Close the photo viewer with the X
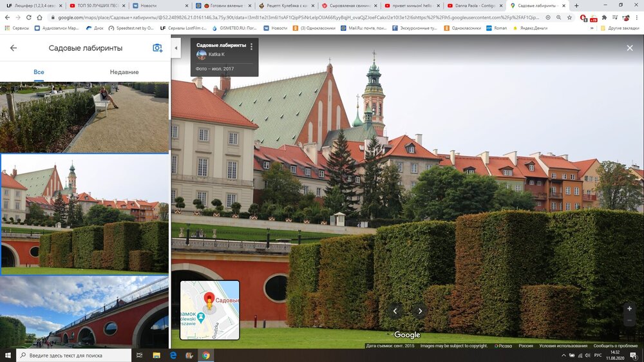 pyautogui.click(x=630, y=48)
